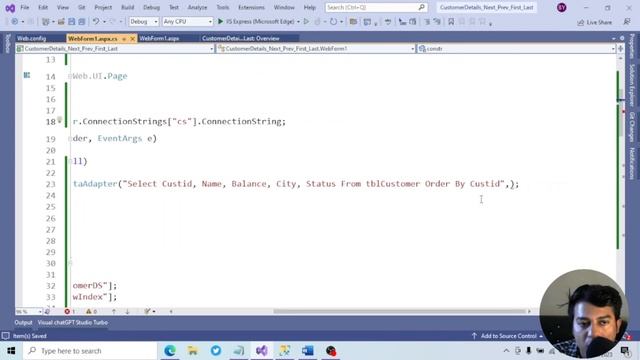Open the Help menu
640x360 pixels.
[x=309, y=7]
